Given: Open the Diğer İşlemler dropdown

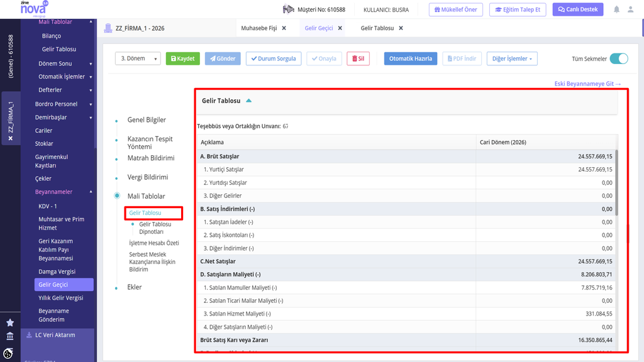Looking at the screenshot, I should [512, 58].
